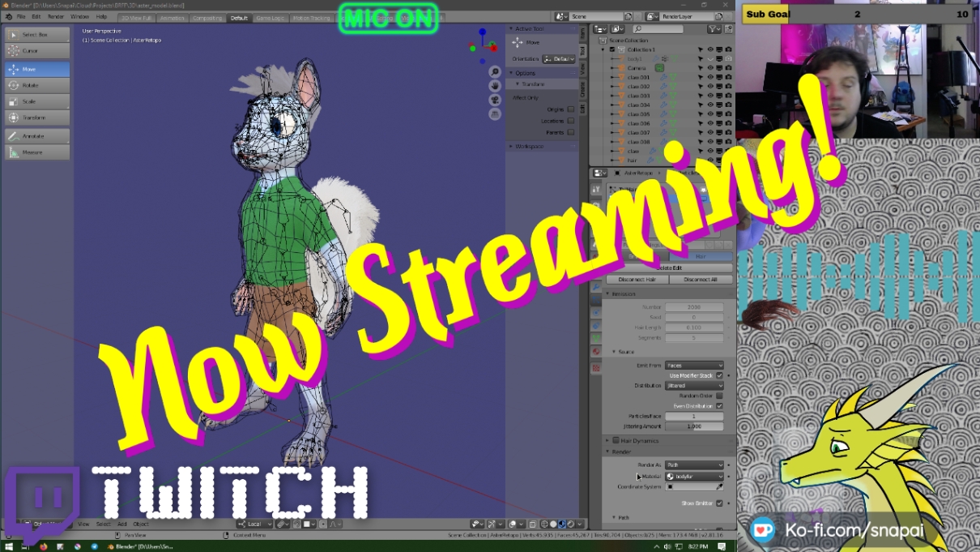Viewport: 980px width, 552px height.
Task: Click the viewport zoom magnifier icon
Action: [495, 72]
